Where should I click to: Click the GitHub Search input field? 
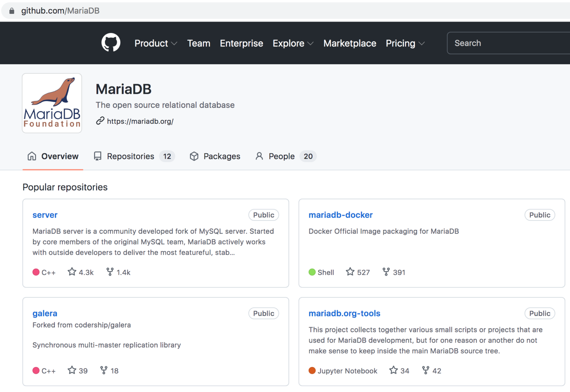pyautogui.click(x=508, y=43)
